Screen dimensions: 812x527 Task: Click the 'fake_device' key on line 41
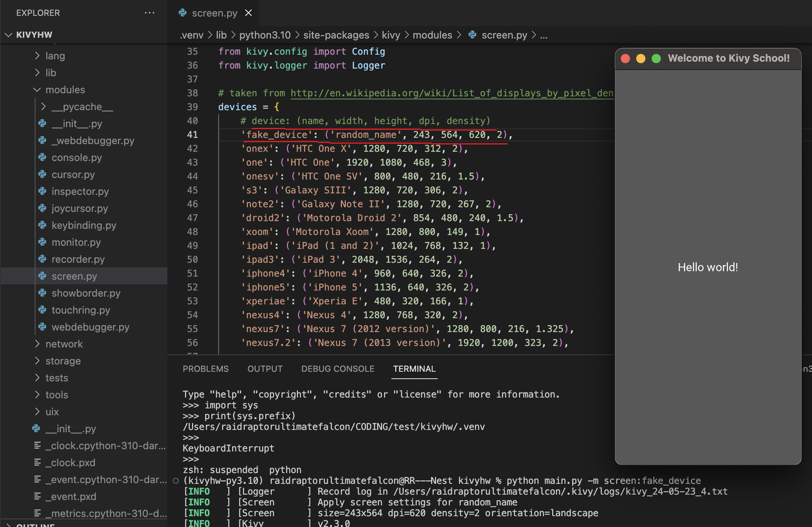[277, 134]
